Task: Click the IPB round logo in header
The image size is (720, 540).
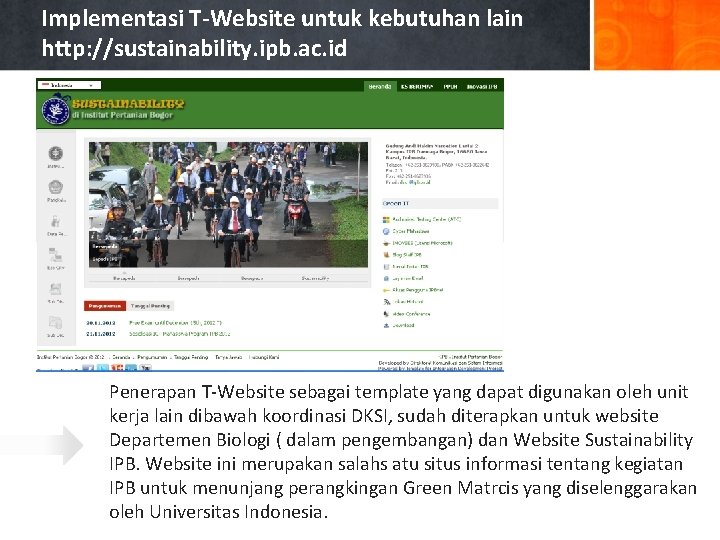Action: (56, 110)
